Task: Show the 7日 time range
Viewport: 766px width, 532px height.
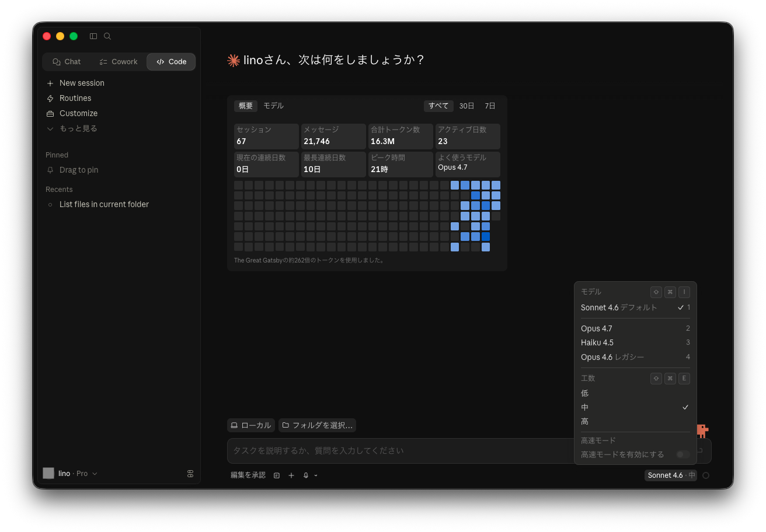Action: point(490,106)
